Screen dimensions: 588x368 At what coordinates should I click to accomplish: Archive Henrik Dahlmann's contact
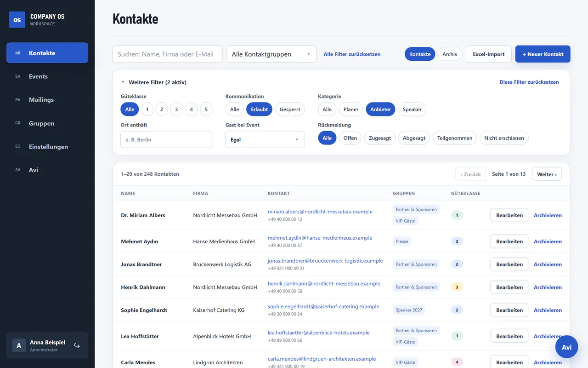pyautogui.click(x=548, y=287)
